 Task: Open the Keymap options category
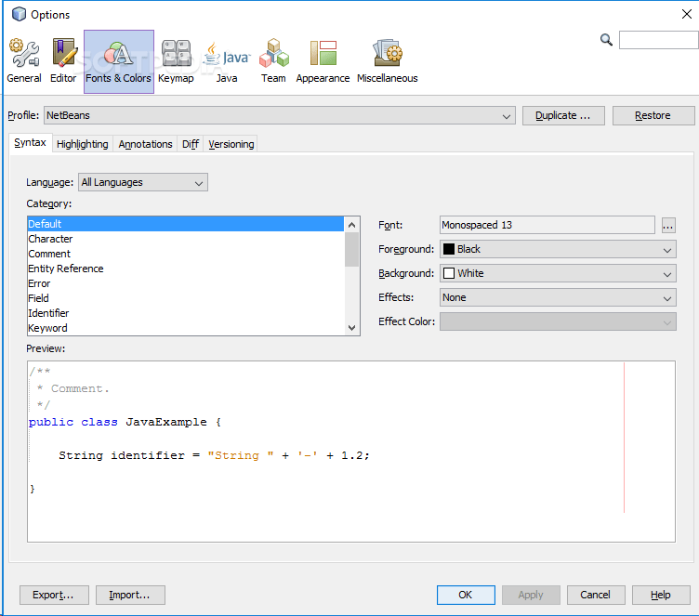click(x=176, y=61)
